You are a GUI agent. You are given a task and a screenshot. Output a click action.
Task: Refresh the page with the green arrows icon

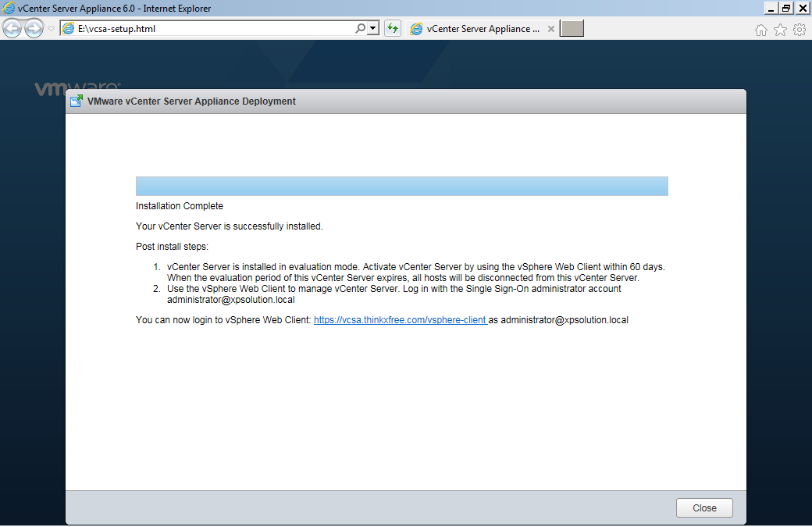pyautogui.click(x=393, y=28)
